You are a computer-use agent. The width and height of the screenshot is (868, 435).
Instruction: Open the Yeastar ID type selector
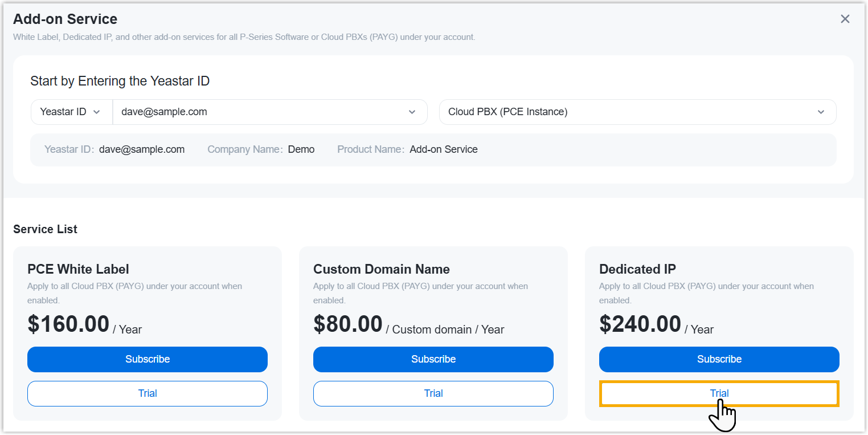click(x=71, y=112)
